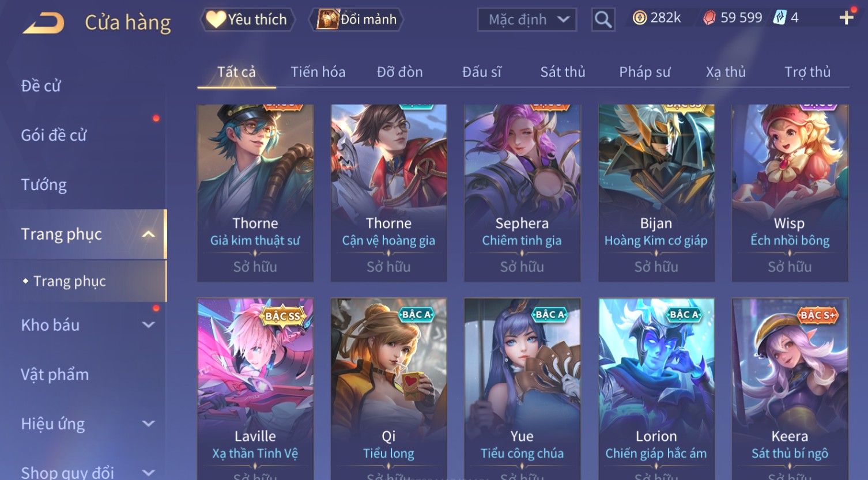
Task: Switch to the Pháp sư tab
Action: click(x=644, y=72)
